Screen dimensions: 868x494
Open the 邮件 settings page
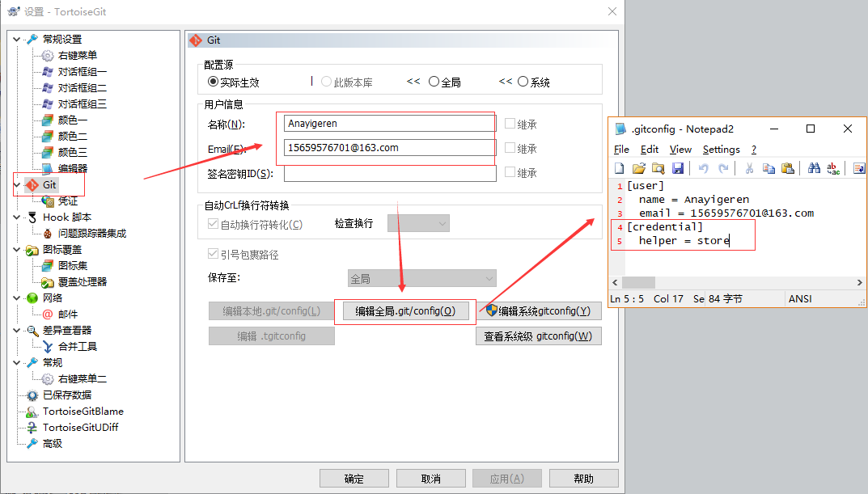tap(67, 314)
